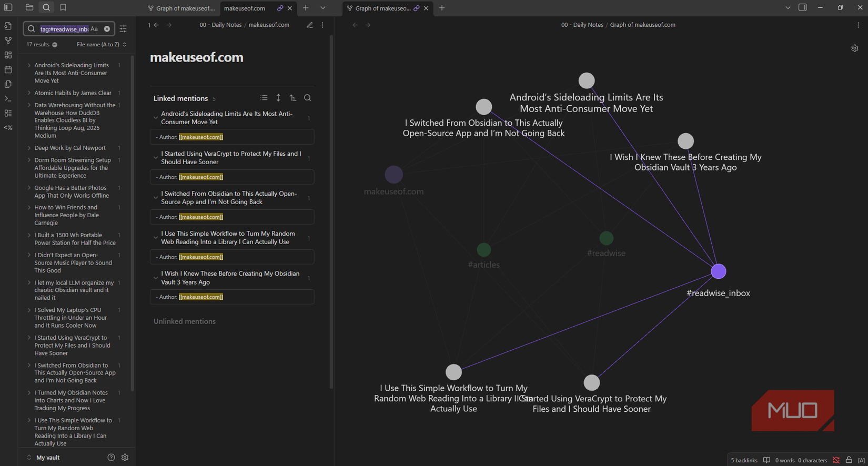Viewport: 868px width, 466px height.
Task: Collapse the Android's Sideloading Limits linked mention
Action: (156, 118)
